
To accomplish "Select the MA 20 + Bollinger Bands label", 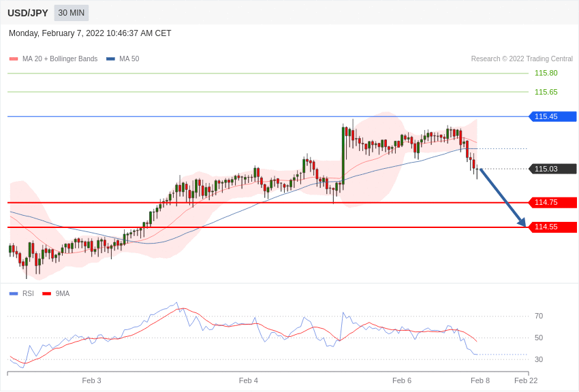I will pyautogui.click(x=60, y=59).
